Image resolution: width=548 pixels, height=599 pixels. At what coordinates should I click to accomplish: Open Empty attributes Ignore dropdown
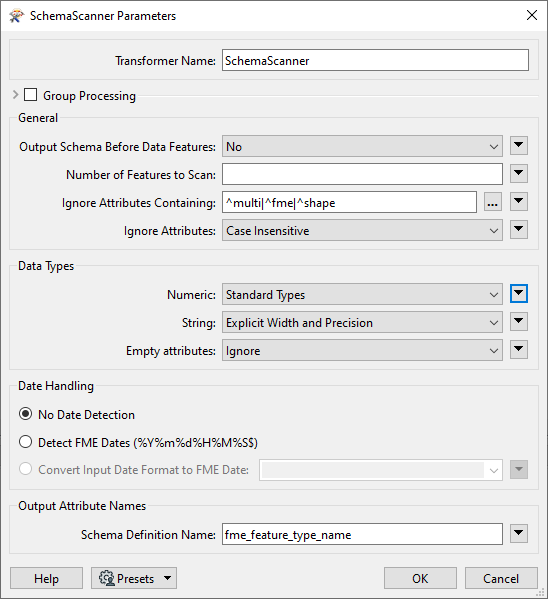[362, 350]
